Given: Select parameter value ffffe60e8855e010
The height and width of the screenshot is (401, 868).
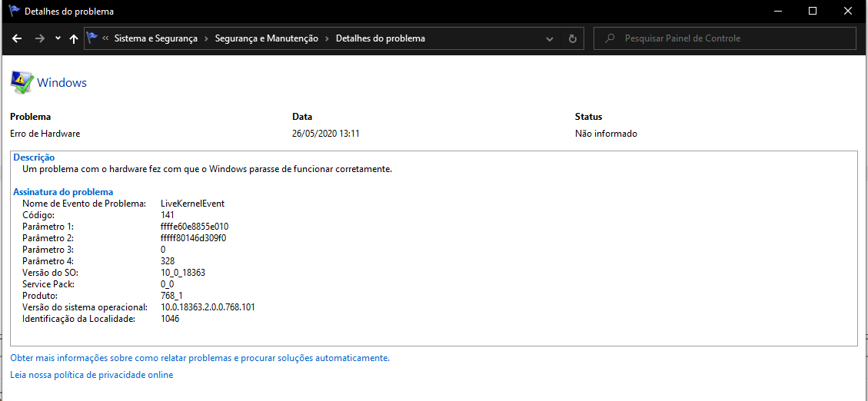Looking at the screenshot, I should pyautogui.click(x=195, y=226).
